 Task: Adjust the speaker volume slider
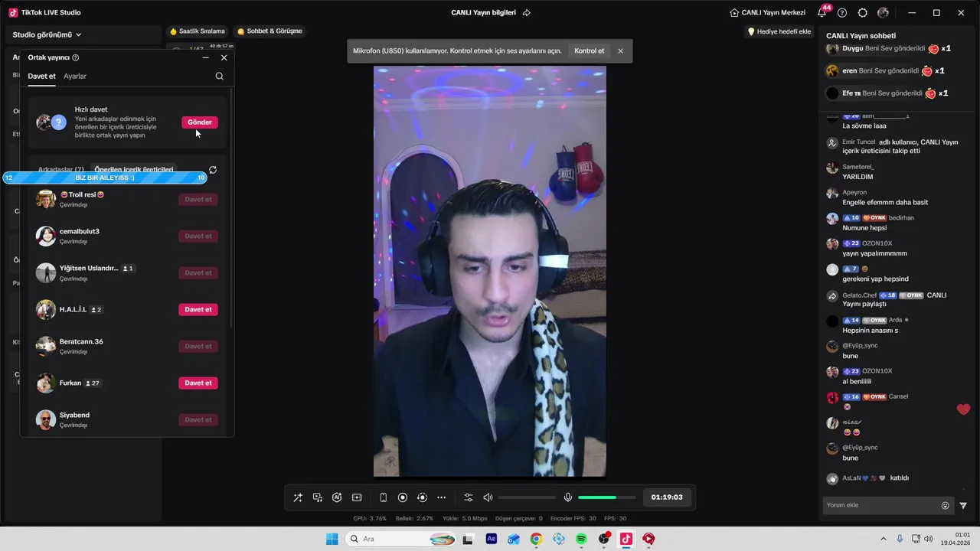click(527, 497)
